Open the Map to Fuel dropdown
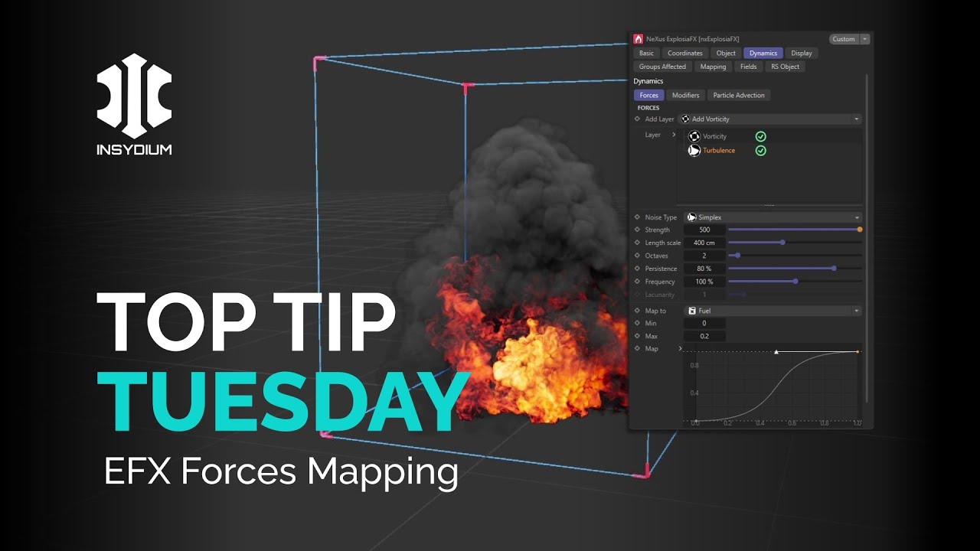 click(x=773, y=311)
